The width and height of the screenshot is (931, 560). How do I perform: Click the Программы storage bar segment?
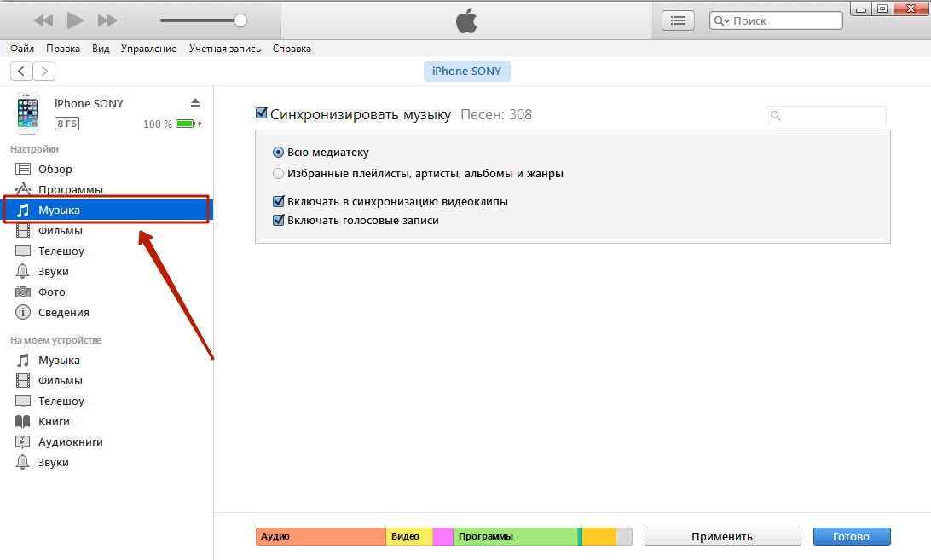coord(515,536)
